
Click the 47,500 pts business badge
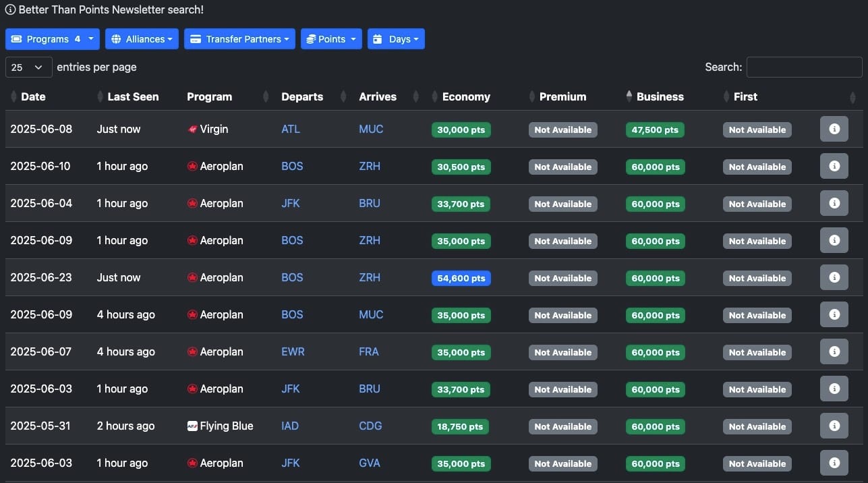point(655,130)
